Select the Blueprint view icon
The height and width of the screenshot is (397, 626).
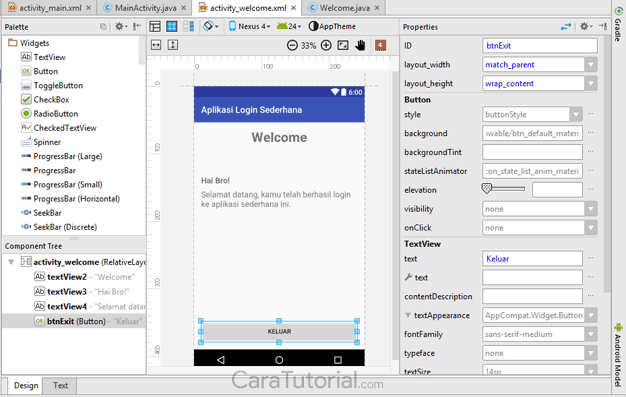[x=172, y=26]
